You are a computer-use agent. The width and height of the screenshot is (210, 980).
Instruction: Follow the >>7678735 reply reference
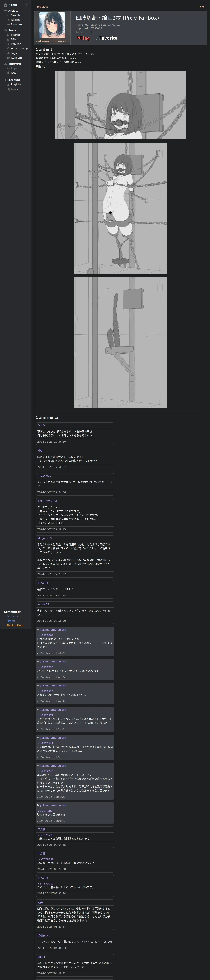(45, 667)
